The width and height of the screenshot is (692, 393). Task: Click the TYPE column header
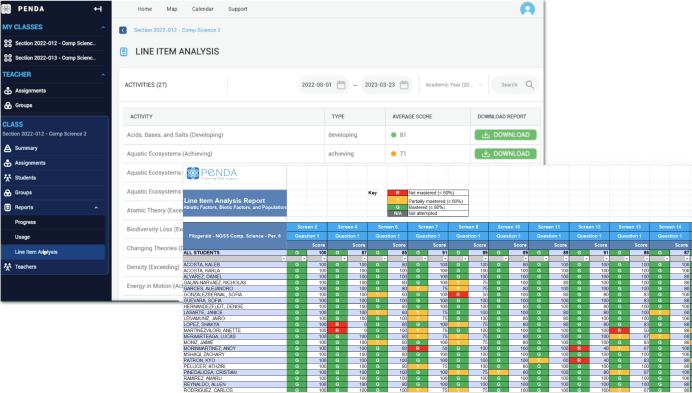tap(338, 117)
